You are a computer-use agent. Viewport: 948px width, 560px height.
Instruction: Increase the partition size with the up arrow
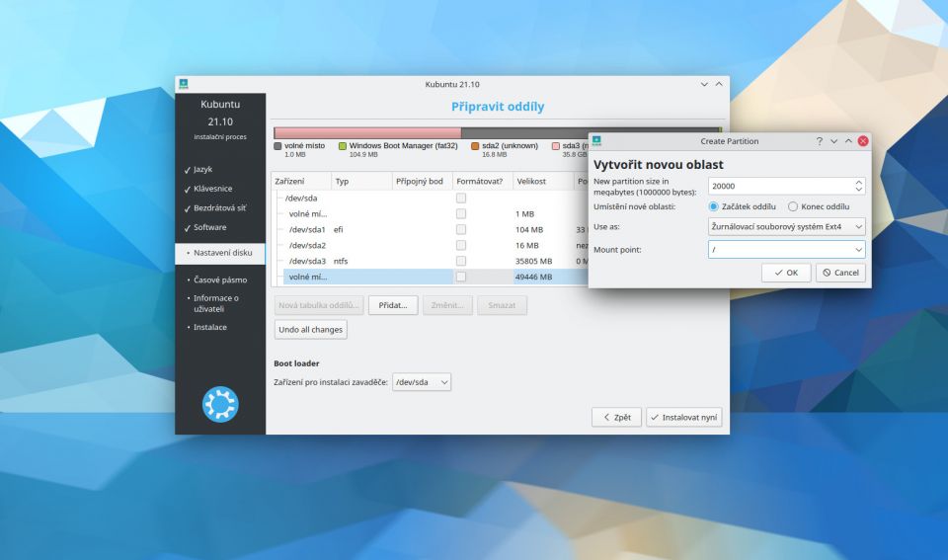(x=858, y=182)
